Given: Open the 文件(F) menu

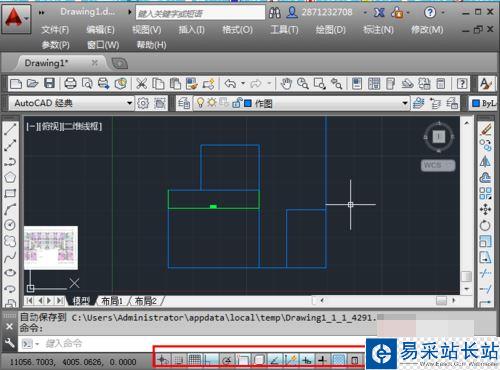Looking at the screenshot, I should [x=55, y=30].
